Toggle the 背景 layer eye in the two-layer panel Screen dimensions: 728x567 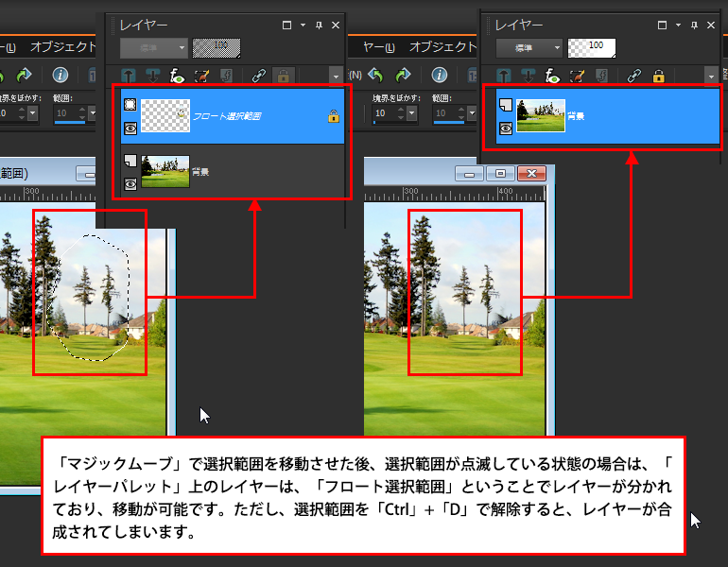130,184
